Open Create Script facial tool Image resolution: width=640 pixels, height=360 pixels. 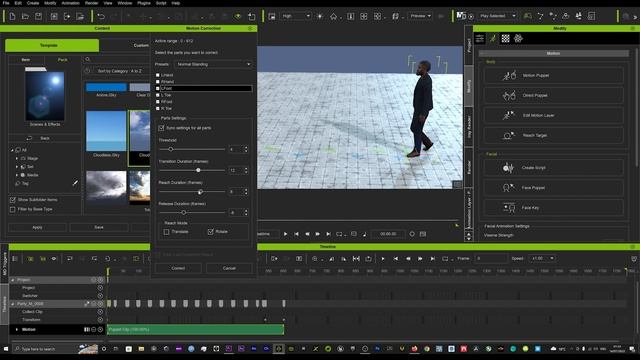point(553,168)
